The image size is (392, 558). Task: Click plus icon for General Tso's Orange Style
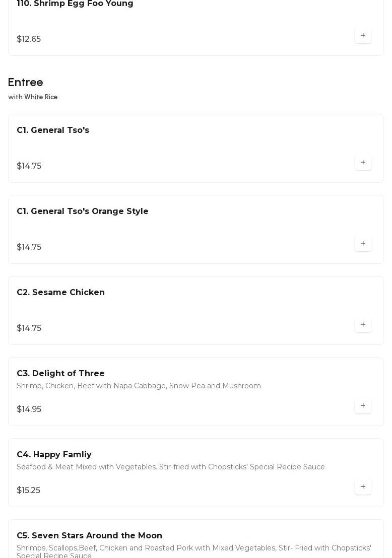363,243
